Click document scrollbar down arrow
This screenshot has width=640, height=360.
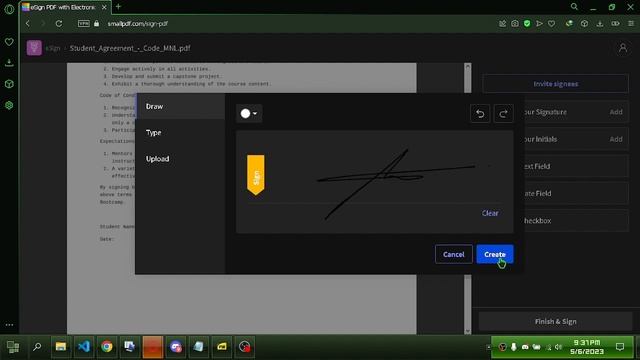pyautogui.click(x=468, y=331)
